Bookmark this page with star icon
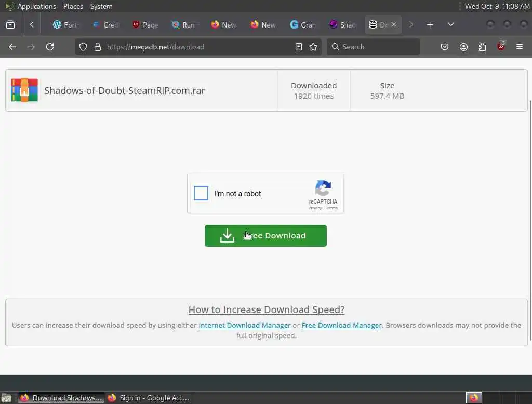Image resolution: width=532 pixels, height=404 pixels. [313, 47]
